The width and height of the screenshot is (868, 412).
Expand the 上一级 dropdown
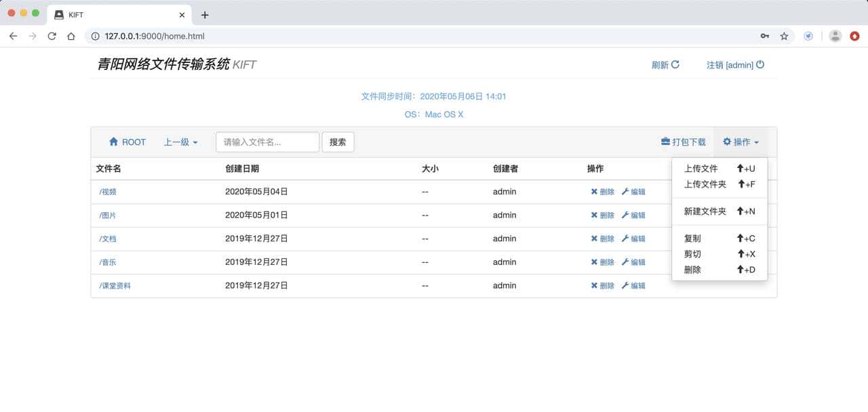click(179, 142)
